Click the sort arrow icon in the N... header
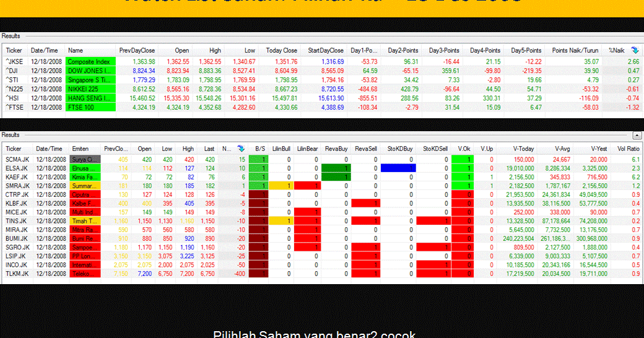The image size is (644, 338). pyautogui.click(x=241, y=149)
